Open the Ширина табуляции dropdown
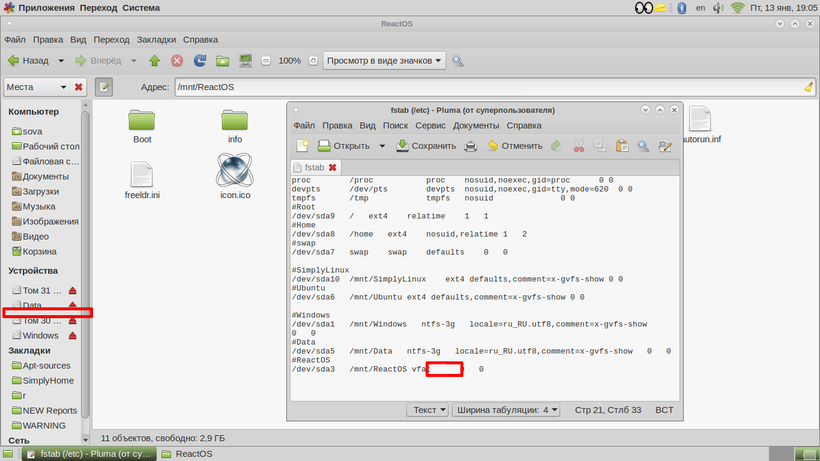 pos(506,410)
